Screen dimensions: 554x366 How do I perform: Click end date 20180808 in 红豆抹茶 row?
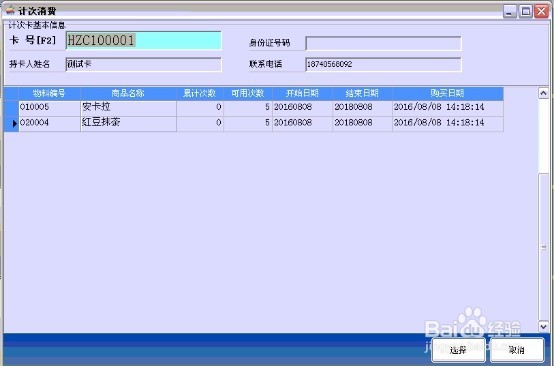tap(362, 123)
